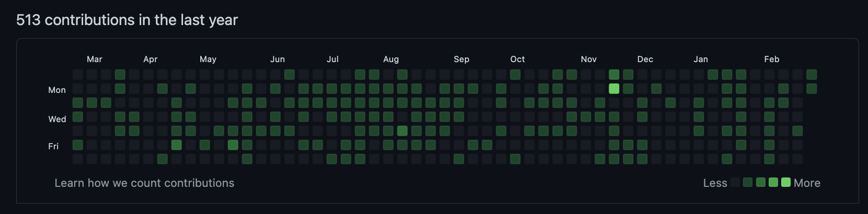
Task: Click the 'Feb' month label
Action: pos(772,60)
